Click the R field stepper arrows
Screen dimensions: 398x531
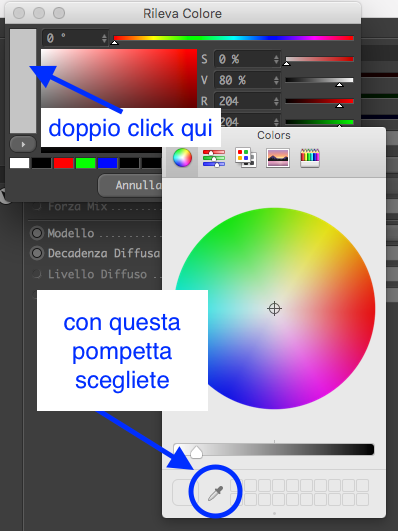tap(276, 101)
